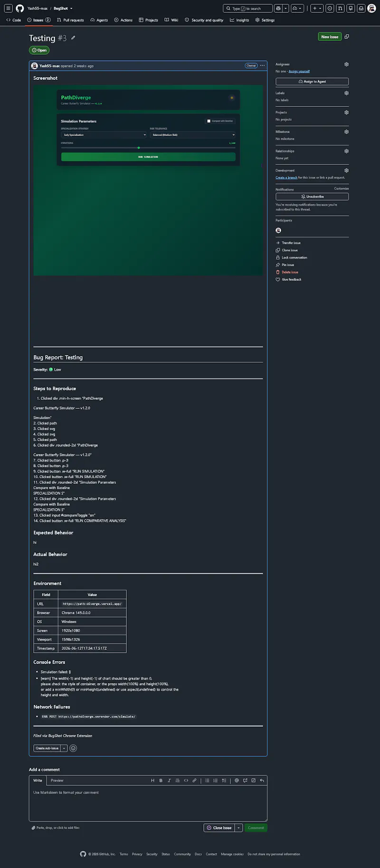Edit milestone with the gear icon

[346, 132]
